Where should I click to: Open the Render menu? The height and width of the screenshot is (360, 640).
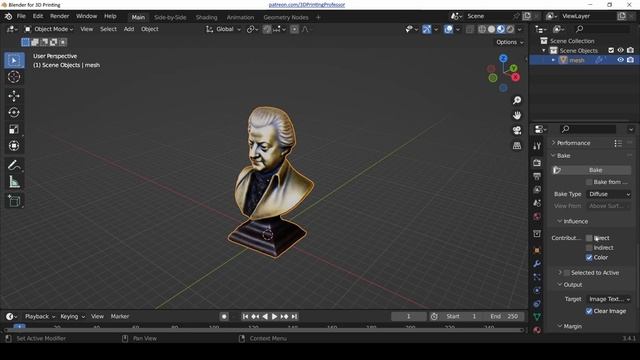pos(60,16)
